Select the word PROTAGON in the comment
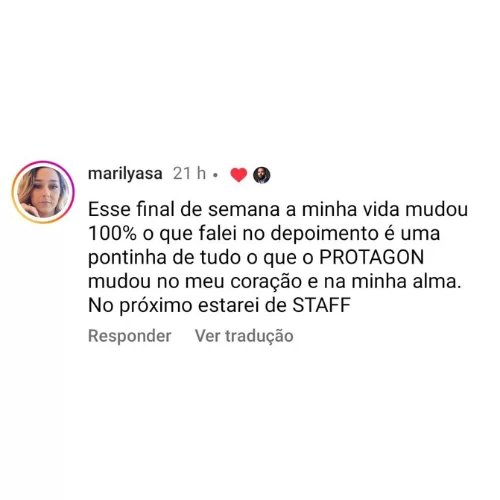The image size is (500, 500). (371, 257)
